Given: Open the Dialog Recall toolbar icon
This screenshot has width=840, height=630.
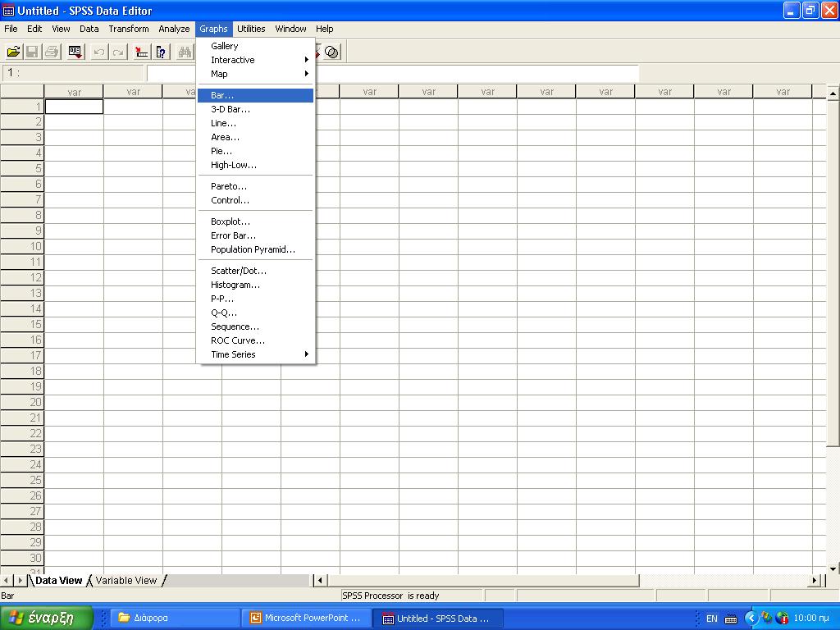Looking at the screenshot, I should pos(75,52).
